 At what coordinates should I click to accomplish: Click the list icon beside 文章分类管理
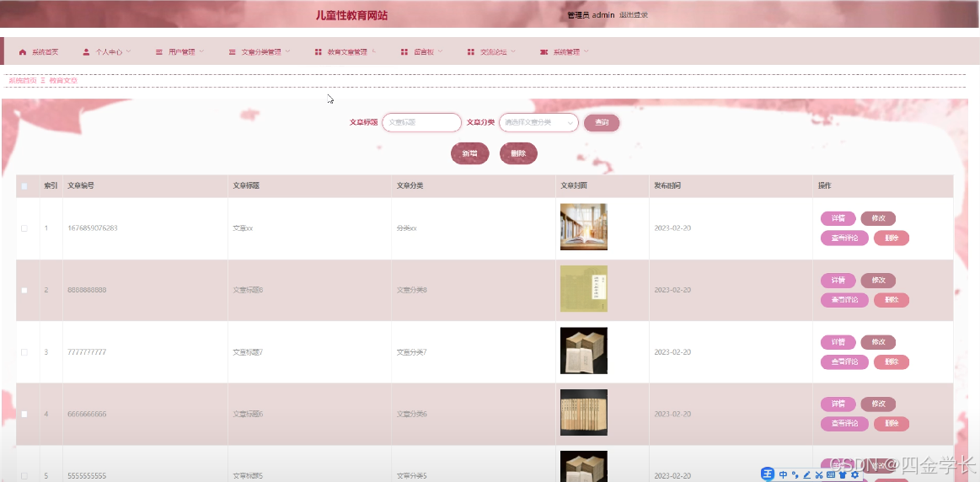tap(232, 52)
